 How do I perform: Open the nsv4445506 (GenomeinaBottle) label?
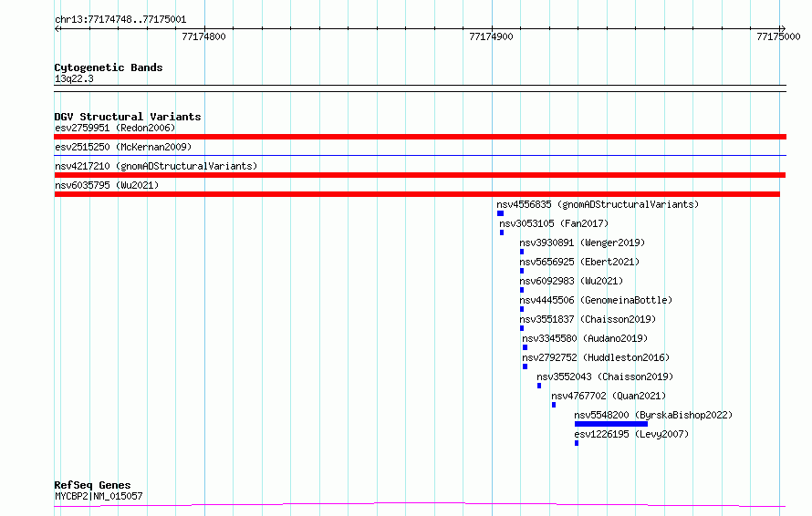[596, 300]
